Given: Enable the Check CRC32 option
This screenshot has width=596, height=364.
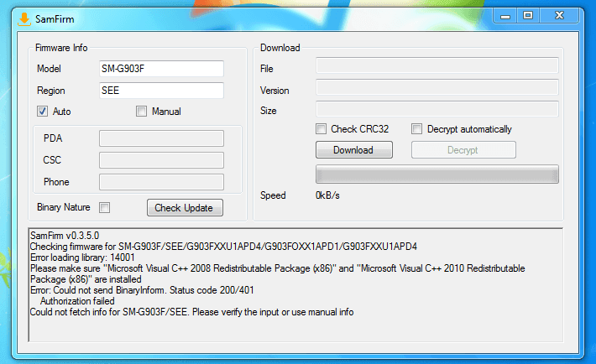Looking at the screenshot, I should point(322,129).
